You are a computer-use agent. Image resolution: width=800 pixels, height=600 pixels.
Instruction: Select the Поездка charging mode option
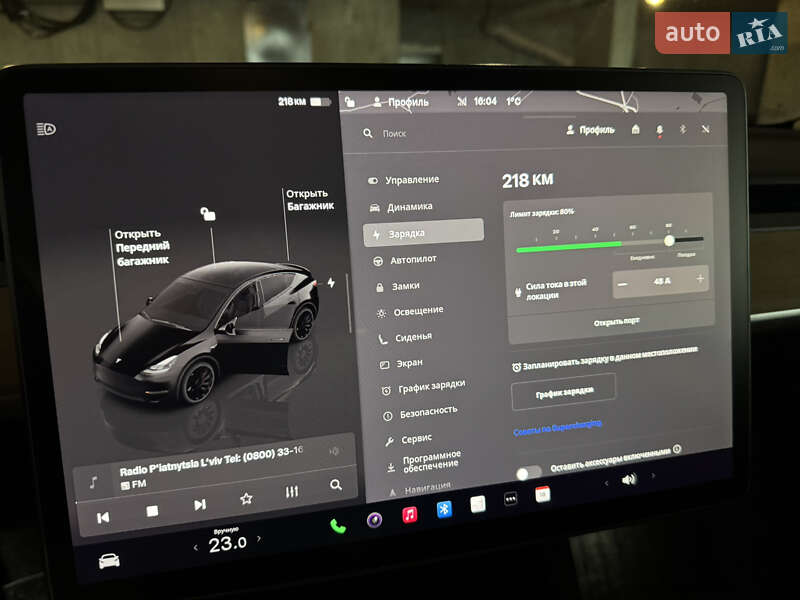pyautogui.click(x=686, y=254)
